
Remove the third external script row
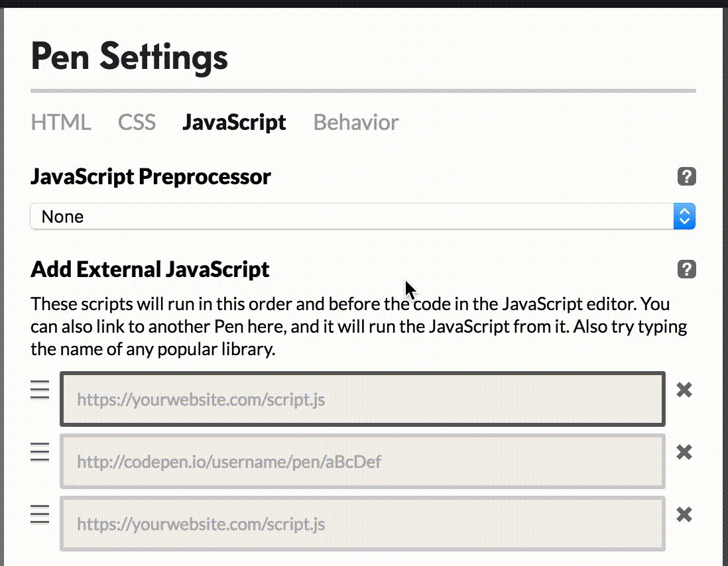tap(684, 514)
